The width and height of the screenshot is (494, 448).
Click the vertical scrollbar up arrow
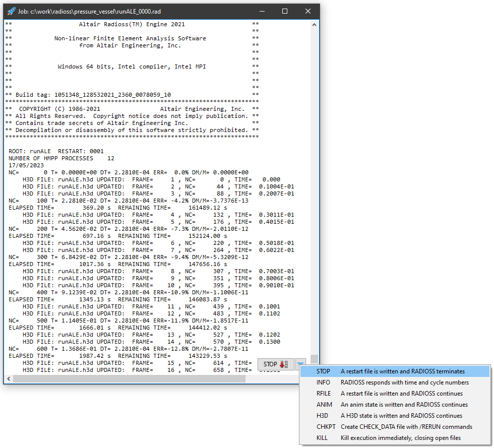[x=314, y=25]
